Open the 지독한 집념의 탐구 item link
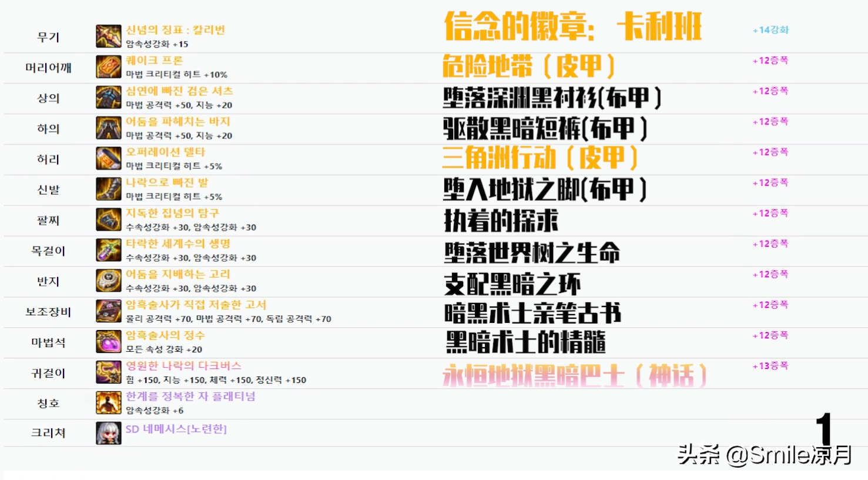The image size is (868, 480). pos(172,214)
